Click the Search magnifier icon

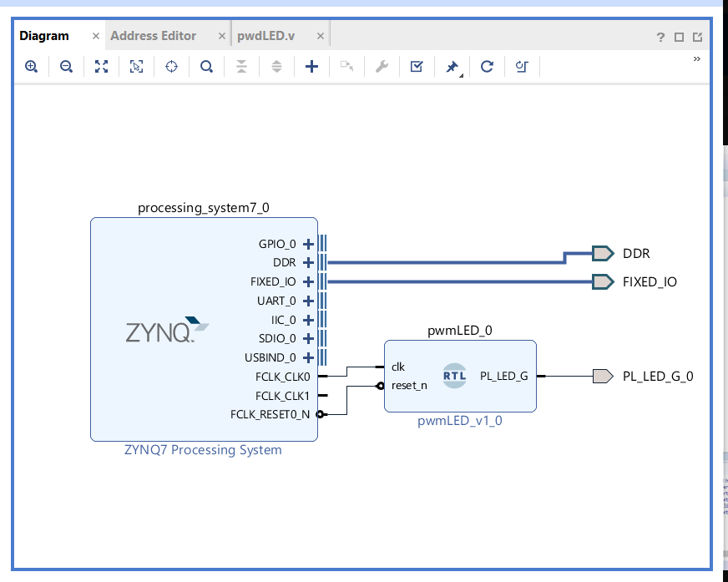(206, 67)
